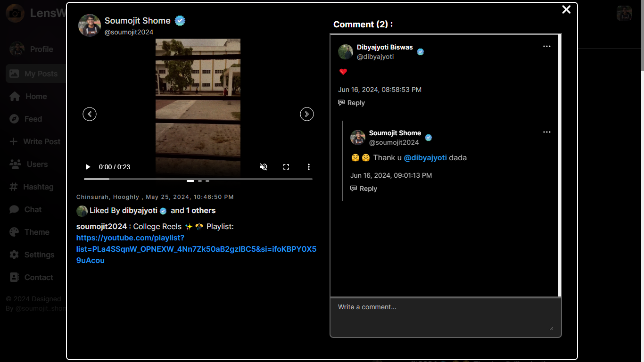
Task: Click the Theme palette icon
Action: (14, 232)
